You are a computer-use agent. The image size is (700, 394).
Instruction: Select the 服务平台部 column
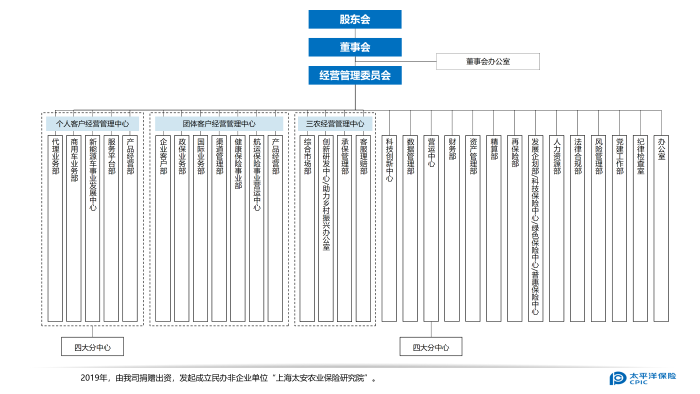[111, 228]
